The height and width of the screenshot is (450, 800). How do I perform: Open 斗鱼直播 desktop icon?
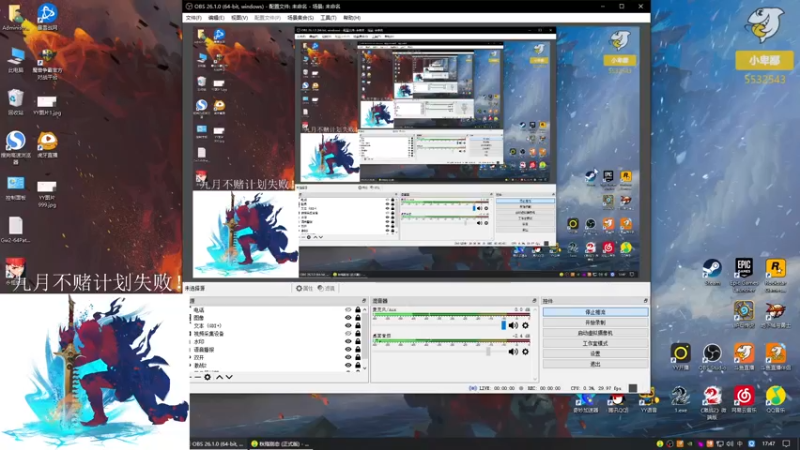(744, 356)
